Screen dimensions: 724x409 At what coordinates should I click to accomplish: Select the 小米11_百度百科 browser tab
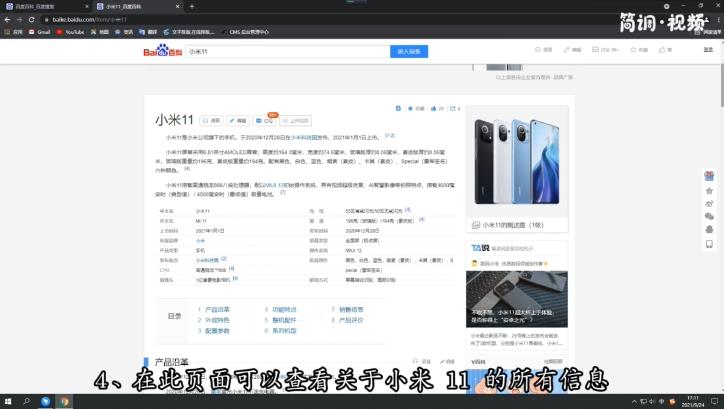(x=125, y=6)
